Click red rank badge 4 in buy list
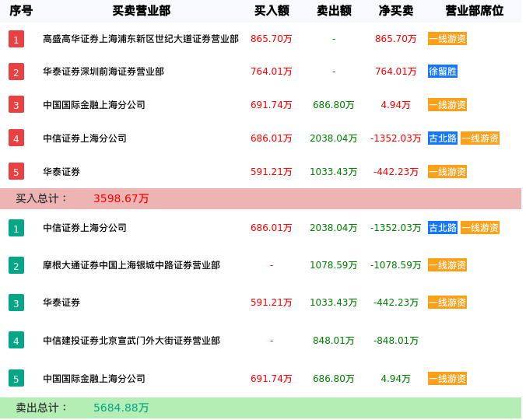This screenshot has width=526, height=420. [x=16, y=138]
